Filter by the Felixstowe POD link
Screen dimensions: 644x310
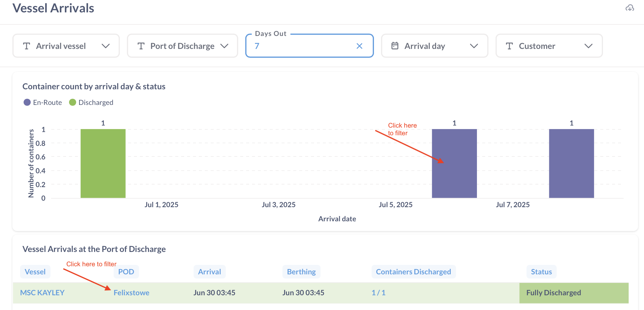tap(131, 293)
